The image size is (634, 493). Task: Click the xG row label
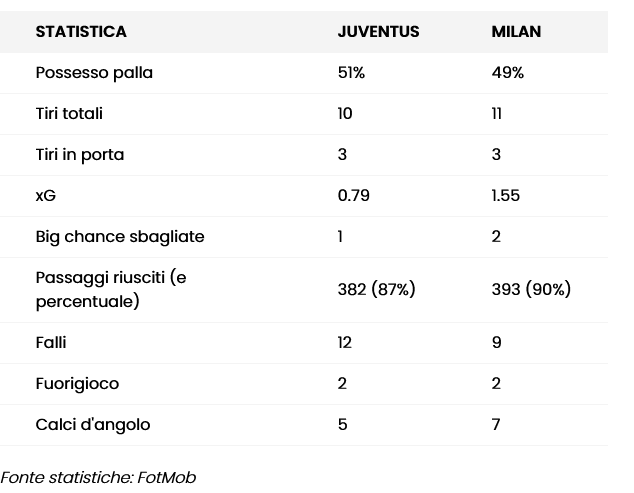[x=46, y=196]
